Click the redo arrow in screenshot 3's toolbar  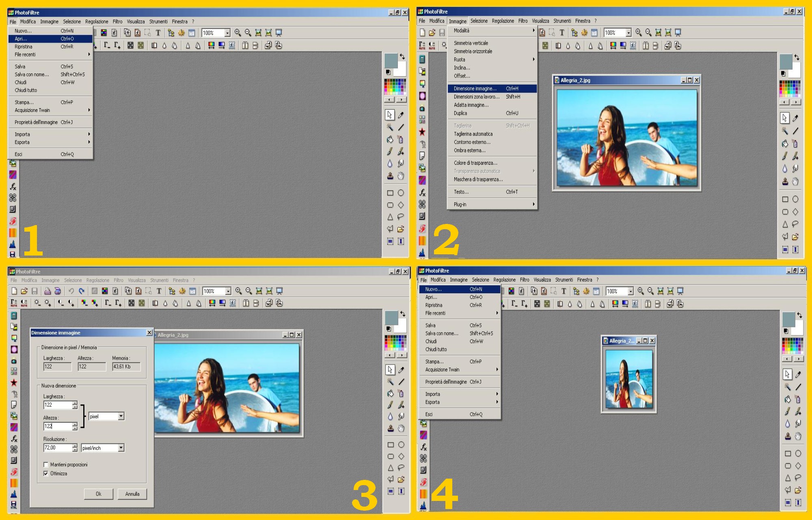coord(82,291)
